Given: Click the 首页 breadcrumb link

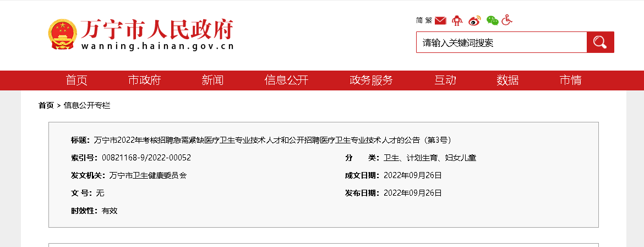Looking at the screenshot, I should pos(46,105).
